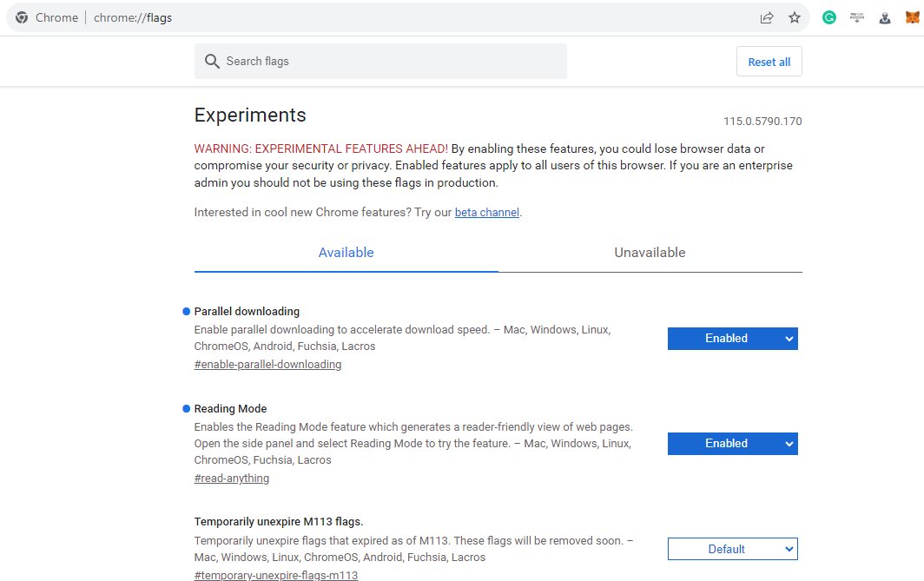Click the share this page icon
The width and height of the screenshot is (924, 581).
[x=766, y=17]
